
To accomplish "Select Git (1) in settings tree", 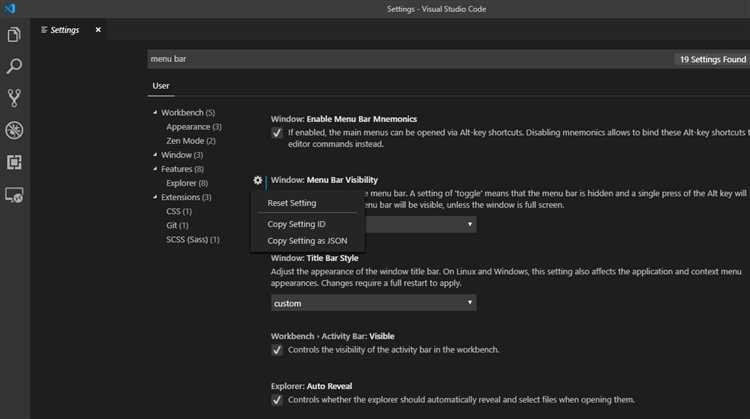I will click(x=177, y=225).
